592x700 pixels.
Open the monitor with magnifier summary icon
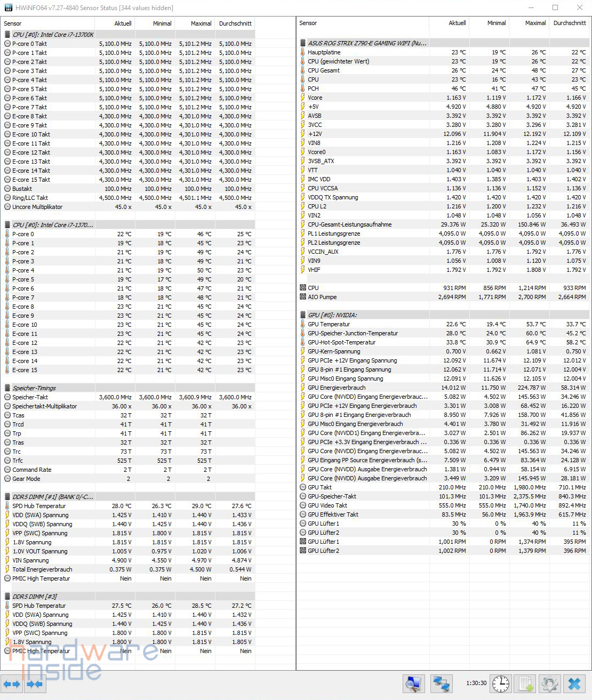[x=413, y=683]
